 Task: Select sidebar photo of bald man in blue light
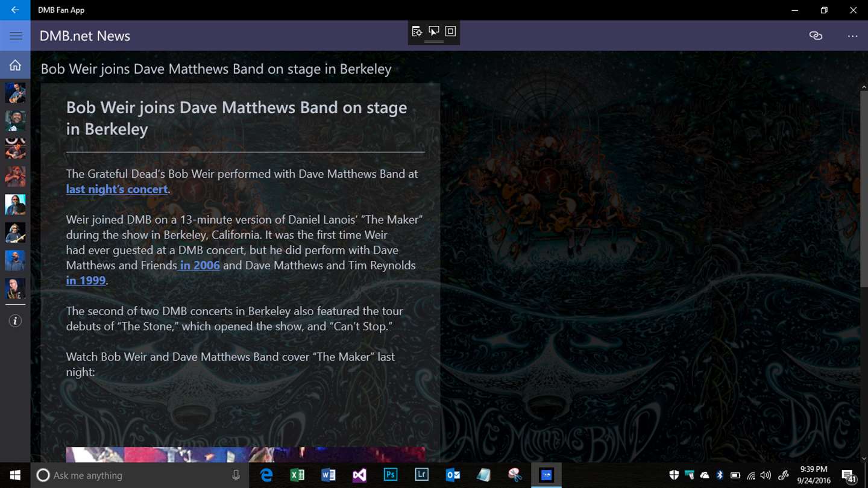(15, 260)
